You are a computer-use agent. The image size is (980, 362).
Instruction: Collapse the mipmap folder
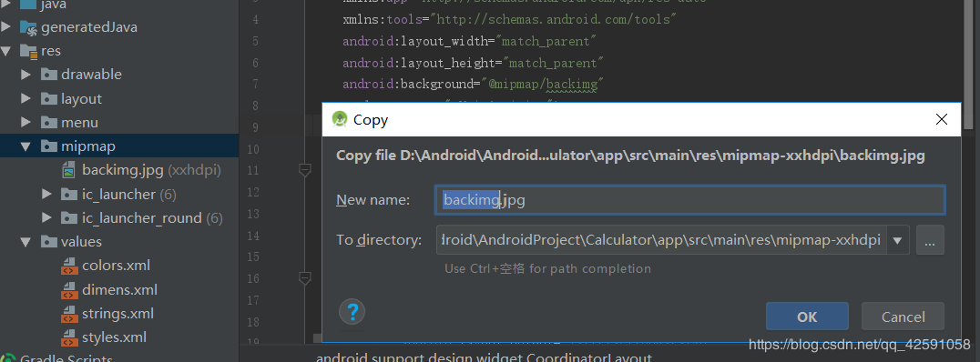tap(26, 146)
